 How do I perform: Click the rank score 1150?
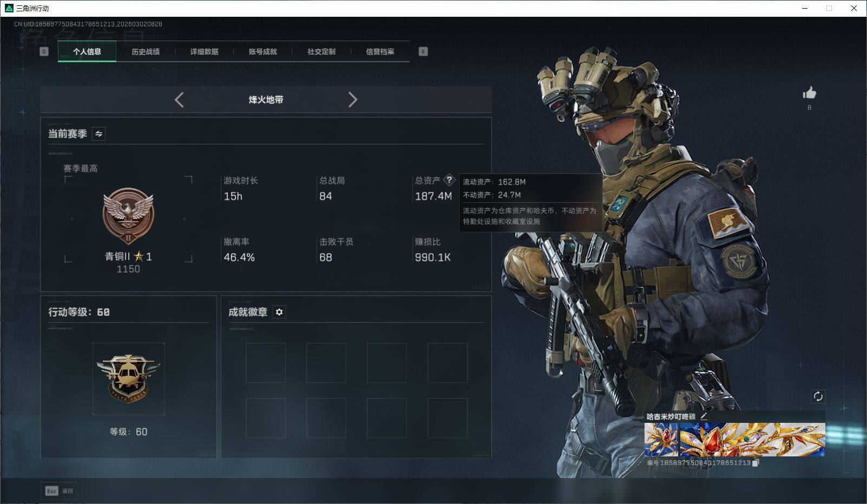[x=128, y=269]
